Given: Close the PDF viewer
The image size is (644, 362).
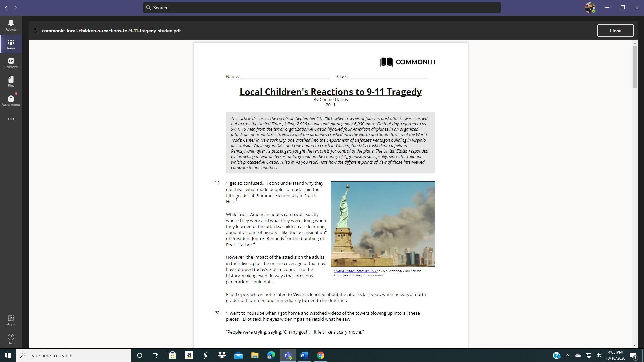Looking at the screenshot, I should 615,31.
